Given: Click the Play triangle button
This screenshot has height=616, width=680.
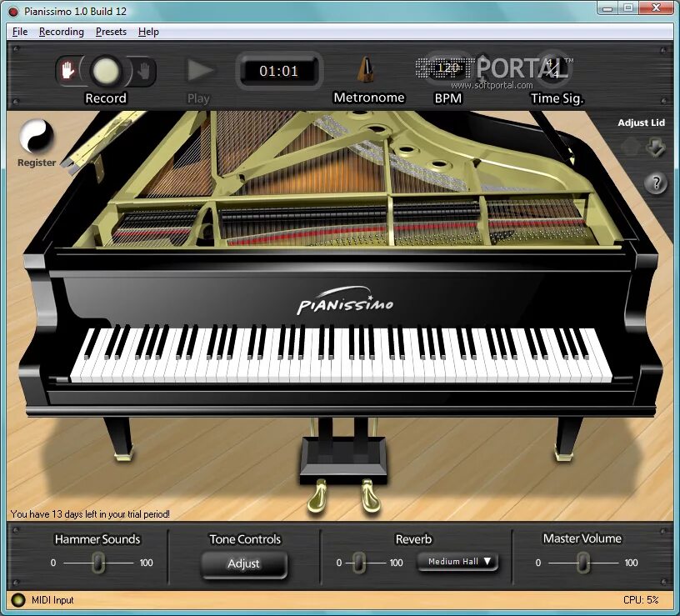Looking at the screenshot, I should point(199,70).
